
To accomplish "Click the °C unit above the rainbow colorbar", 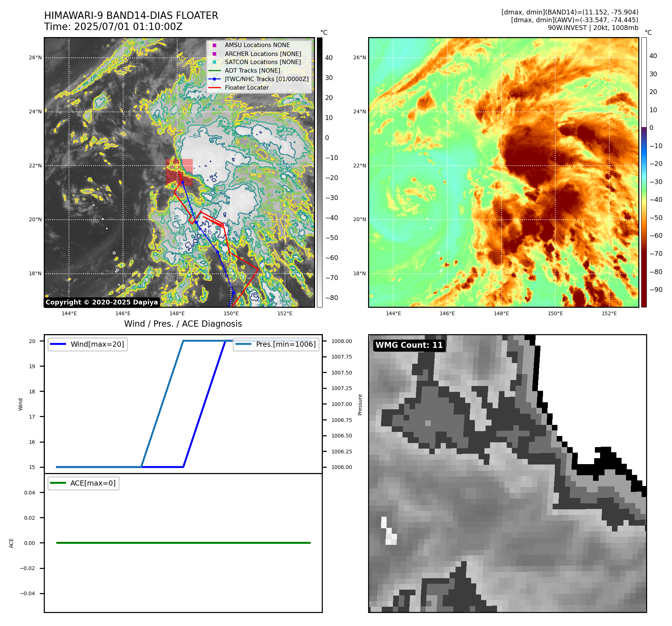I will tap(648, 33).
